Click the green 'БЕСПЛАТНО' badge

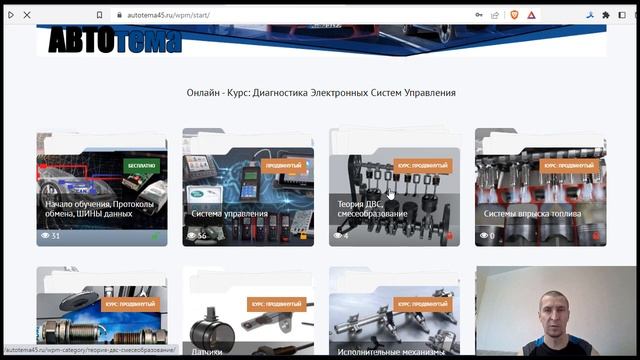142,166
